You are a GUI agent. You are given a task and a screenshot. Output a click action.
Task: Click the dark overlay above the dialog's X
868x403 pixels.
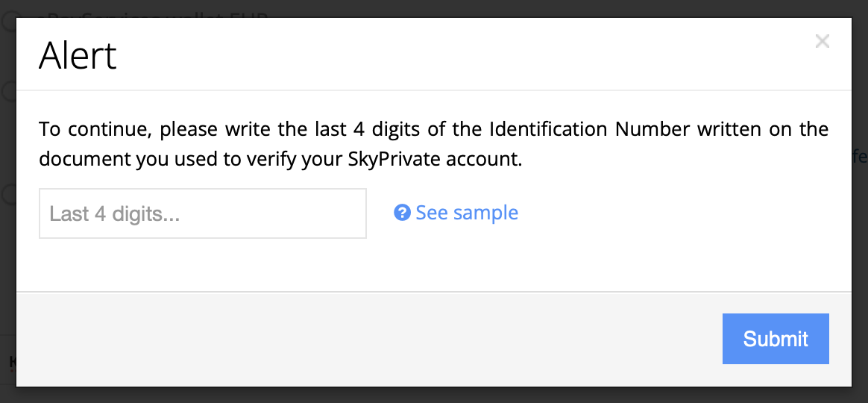[x=822, y=8]
